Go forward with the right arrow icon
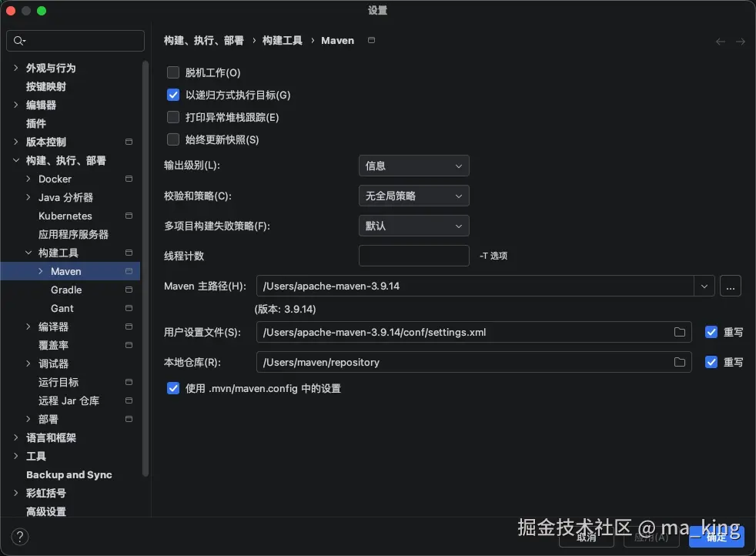Image resolution: width=756 pixels, height=556 pixels. click(741, 42)
